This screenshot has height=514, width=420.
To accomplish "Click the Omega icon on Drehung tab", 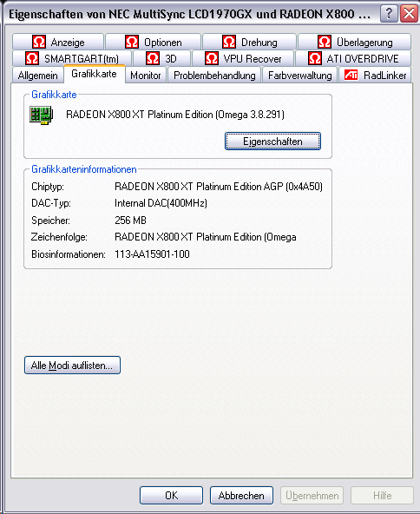I will click(x=229, y=42).
